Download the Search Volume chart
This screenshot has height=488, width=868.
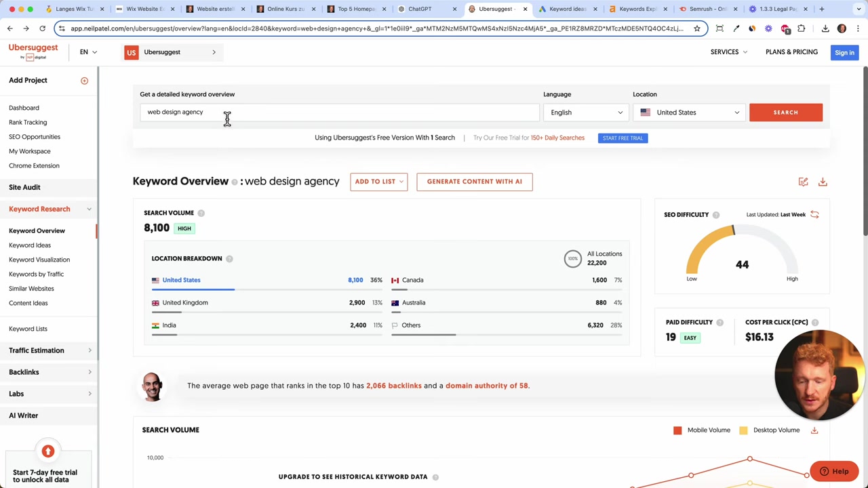pos(814,430)
